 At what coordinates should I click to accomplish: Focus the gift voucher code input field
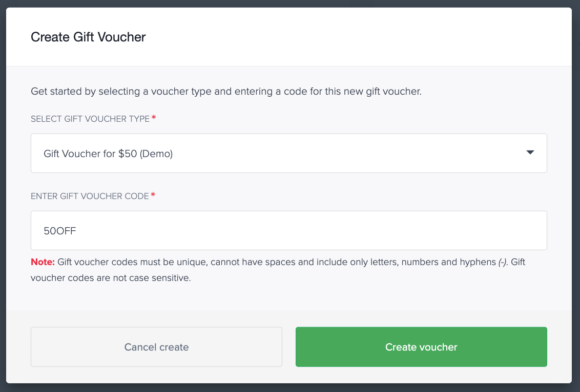click(289, 231)
